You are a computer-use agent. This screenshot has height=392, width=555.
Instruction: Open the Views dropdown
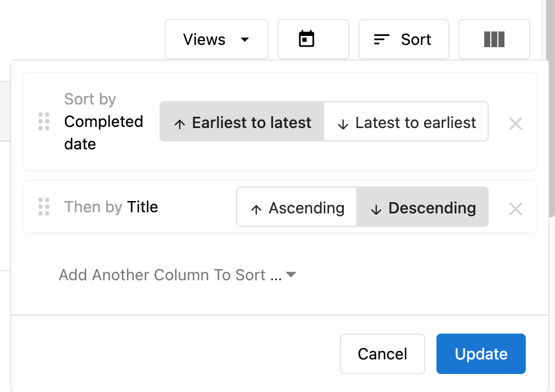click(216, 39)
